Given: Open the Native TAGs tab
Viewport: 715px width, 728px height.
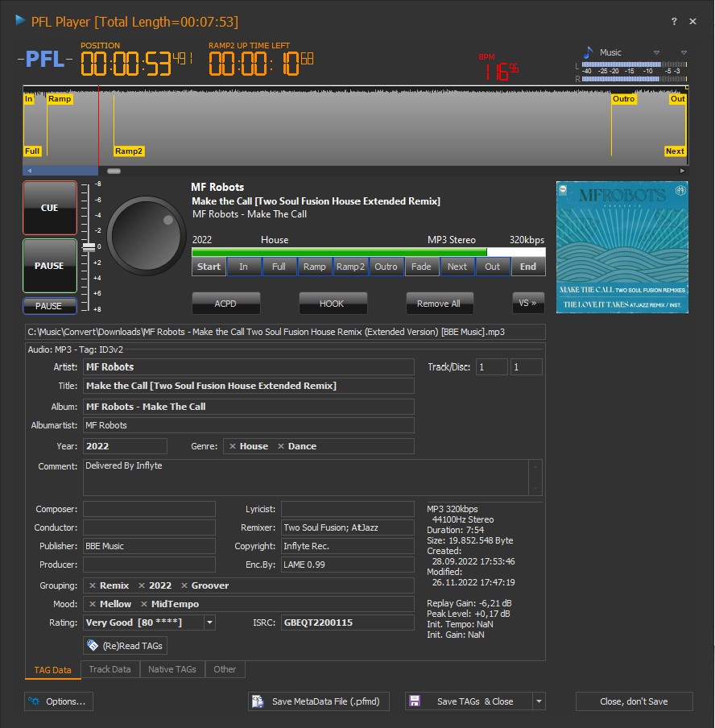Looking at the screenshot, I should click(172, 669).
